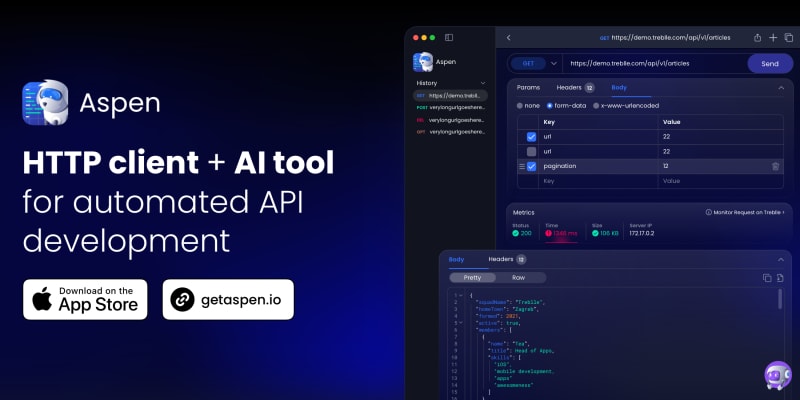Click the tabs overview icon in toolbar
Screen dimensions: 800x400
789,38
